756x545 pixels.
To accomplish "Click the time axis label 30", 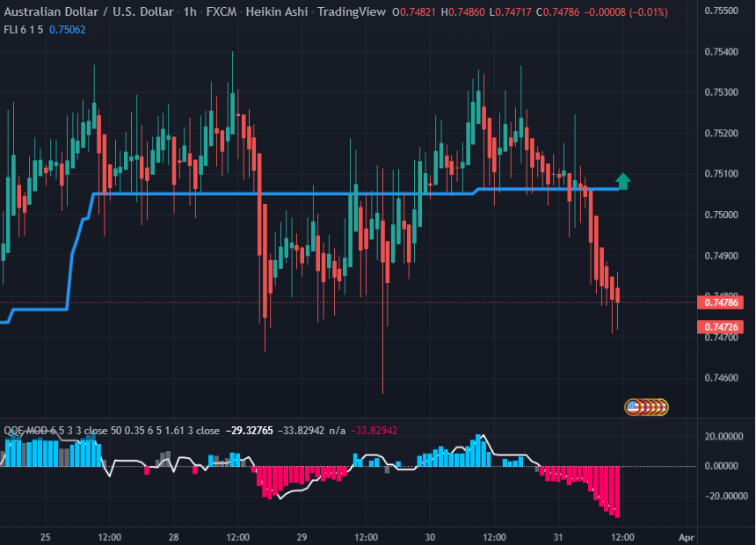I will coord(430,537).
